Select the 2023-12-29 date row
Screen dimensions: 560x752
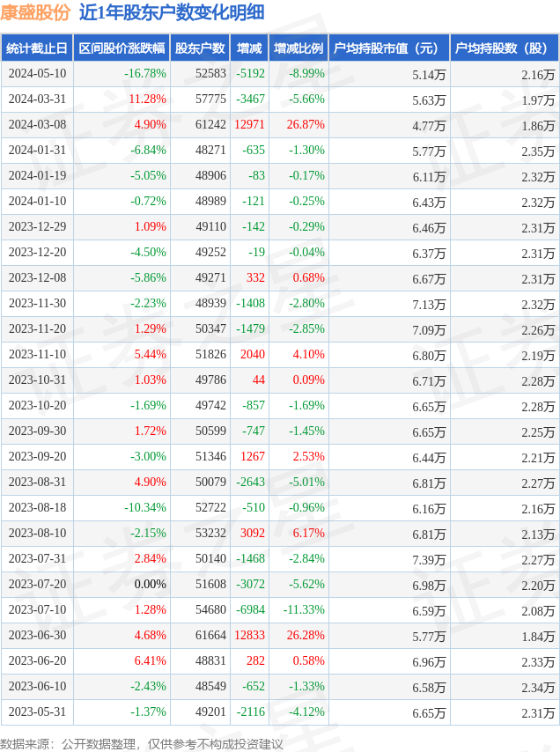click(x=37, y=227)
